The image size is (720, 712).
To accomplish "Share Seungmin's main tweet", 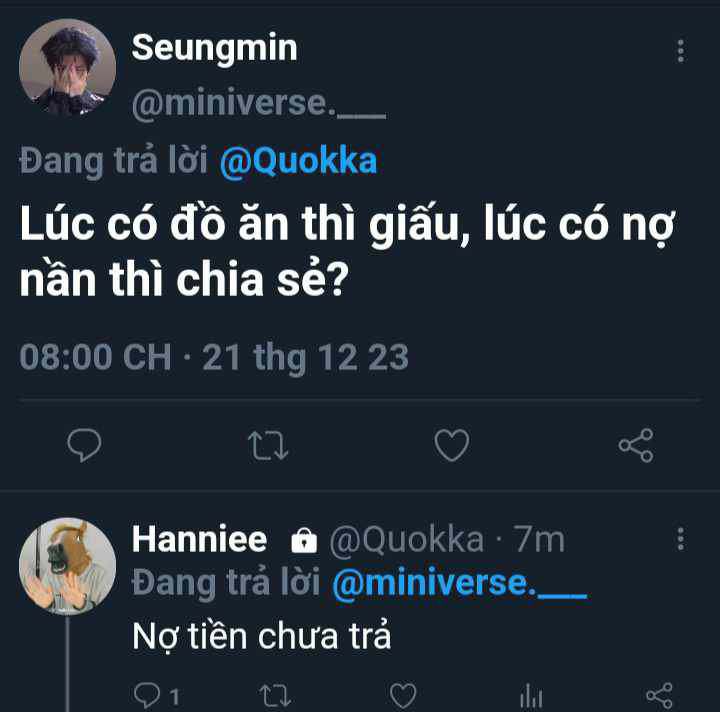I will coord(636,445).
